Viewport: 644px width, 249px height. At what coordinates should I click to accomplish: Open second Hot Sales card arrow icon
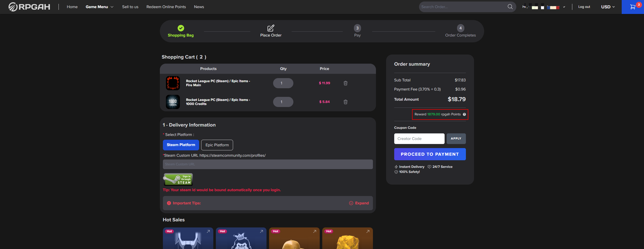[261, 231]
